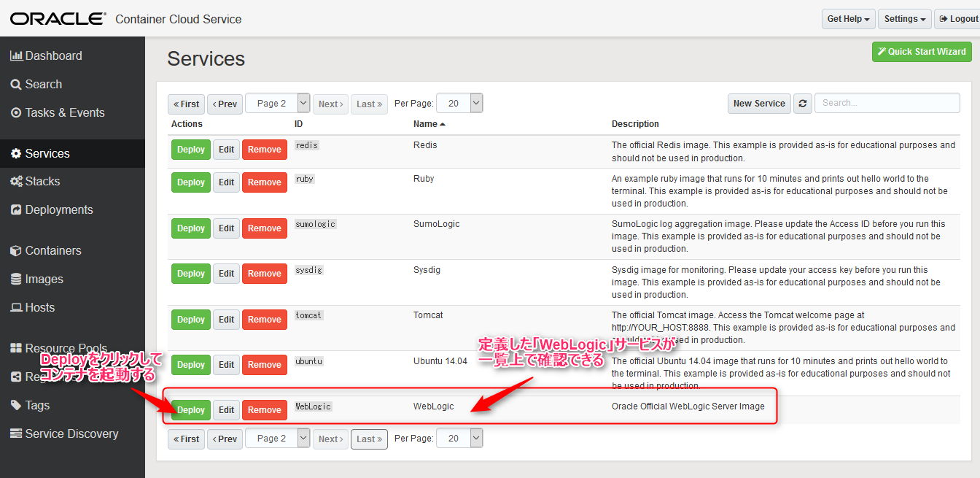980x478 pixels.
Task: Open Service Discovery in the sidebar
Action: [64, 433]
